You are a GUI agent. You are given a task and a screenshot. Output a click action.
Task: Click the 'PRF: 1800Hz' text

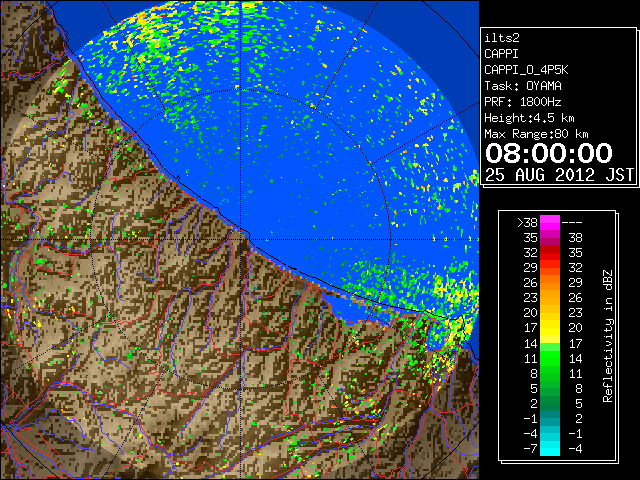click(523, 102)
